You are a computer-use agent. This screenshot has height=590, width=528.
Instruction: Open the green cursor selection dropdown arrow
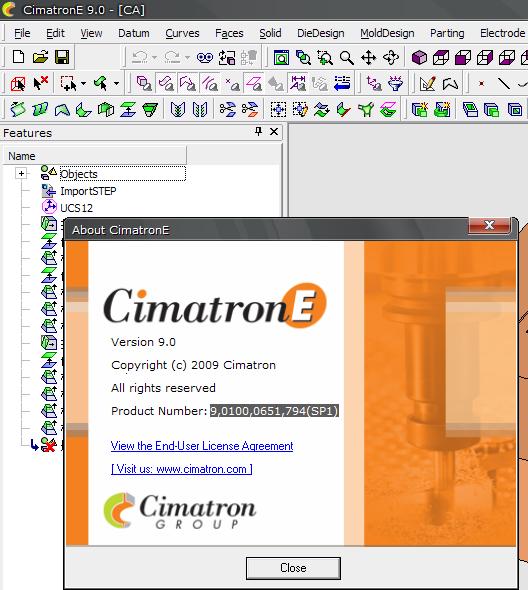[x=116, y=84]
